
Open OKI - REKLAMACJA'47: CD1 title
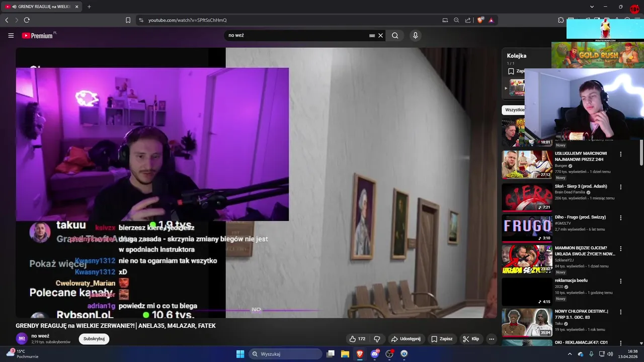581,343
